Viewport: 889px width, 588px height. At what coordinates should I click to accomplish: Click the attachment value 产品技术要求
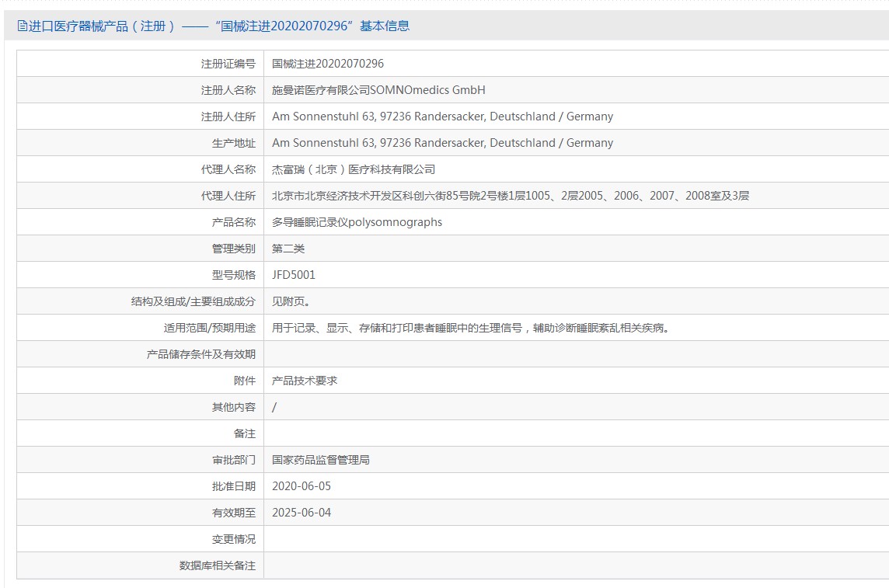click(305, 381)
